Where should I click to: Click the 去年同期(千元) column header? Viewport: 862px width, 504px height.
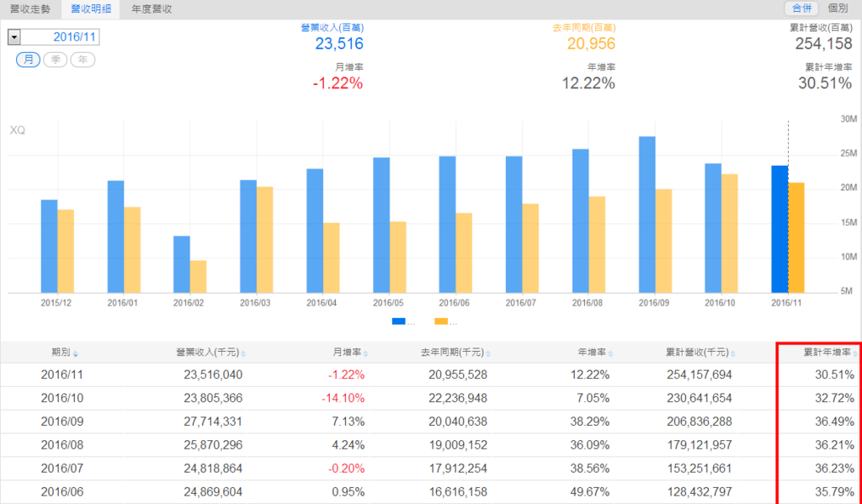click(x=452, y=353)
